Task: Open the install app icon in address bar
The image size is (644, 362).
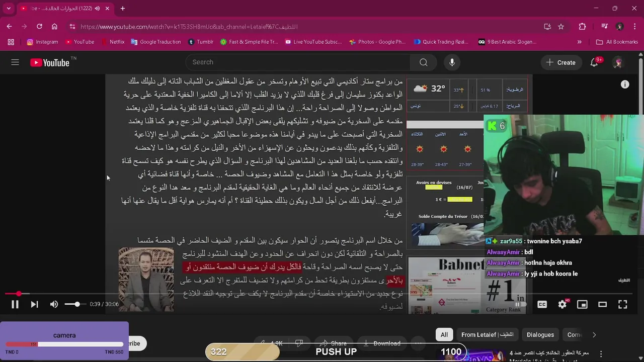Action: coord(547,27)
